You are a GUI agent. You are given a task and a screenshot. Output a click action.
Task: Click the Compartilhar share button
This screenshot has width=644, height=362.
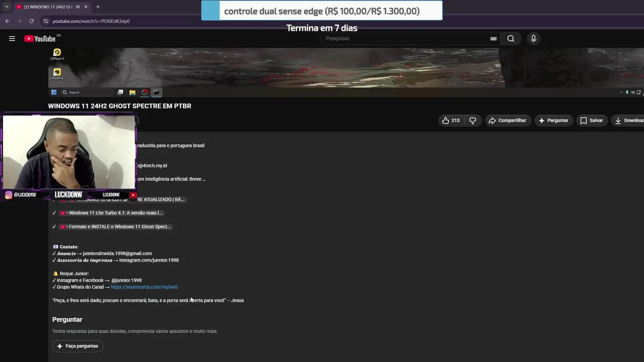click(x=508, y=121)
